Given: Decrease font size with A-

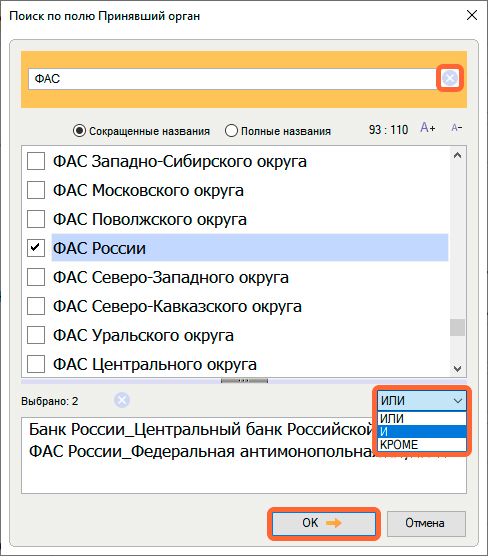Looking at the screenshot, I should (x=456, y=128).
